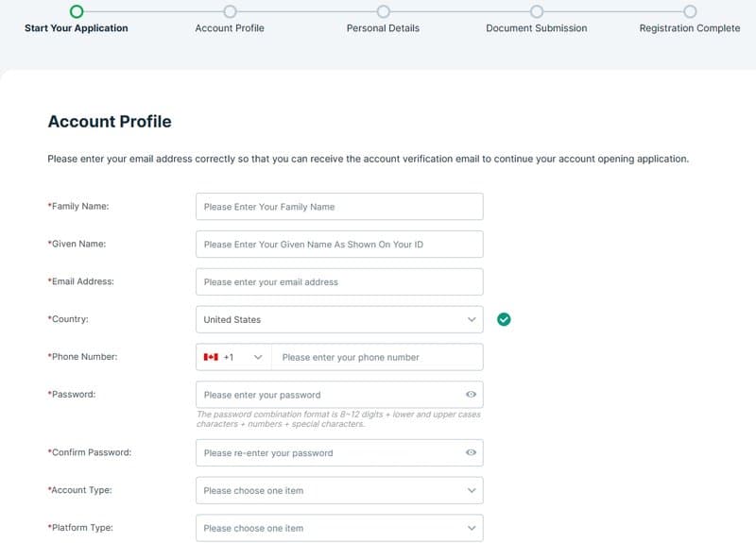Click the Start Your Application step circle

click(77, 11)
